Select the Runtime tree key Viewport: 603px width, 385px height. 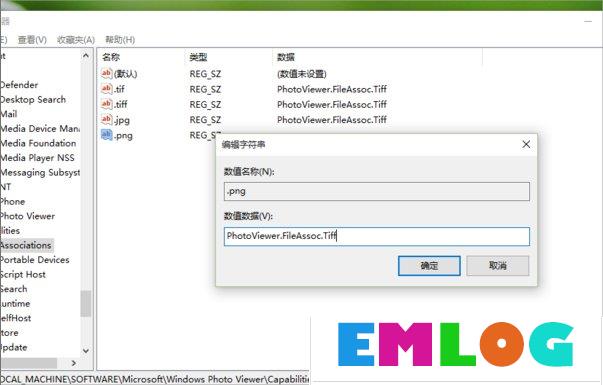coord(15,304)
